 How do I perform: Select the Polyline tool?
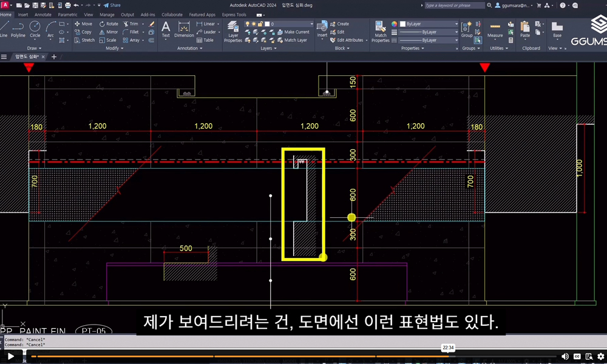[18, 29]
